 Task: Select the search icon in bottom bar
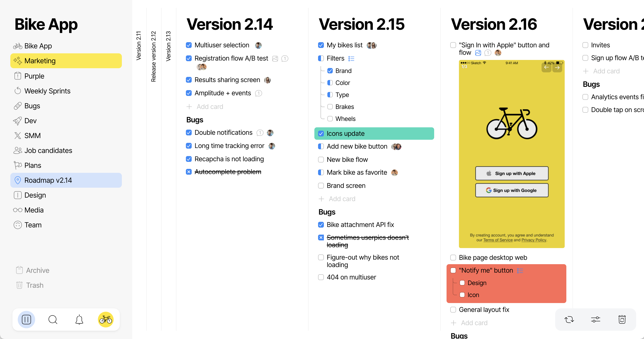(x=53, y=319)
